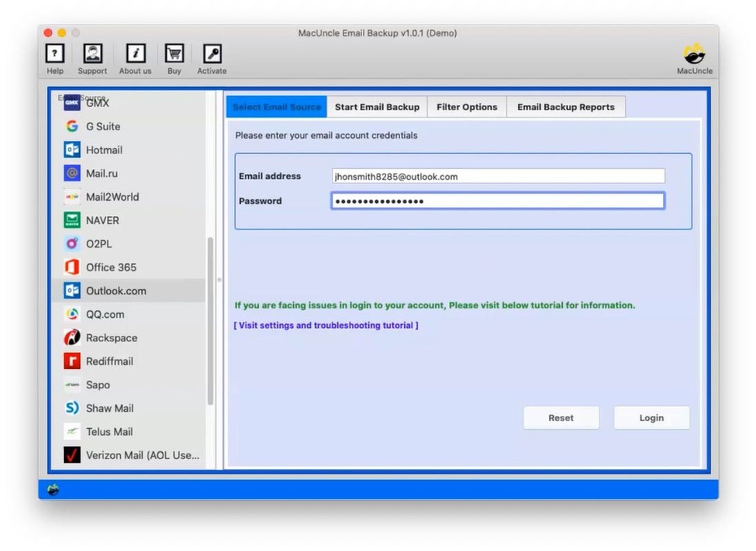Choose Hotmail from the source list
This screenshot has width=756, height=551.
[x=104, y=150]
